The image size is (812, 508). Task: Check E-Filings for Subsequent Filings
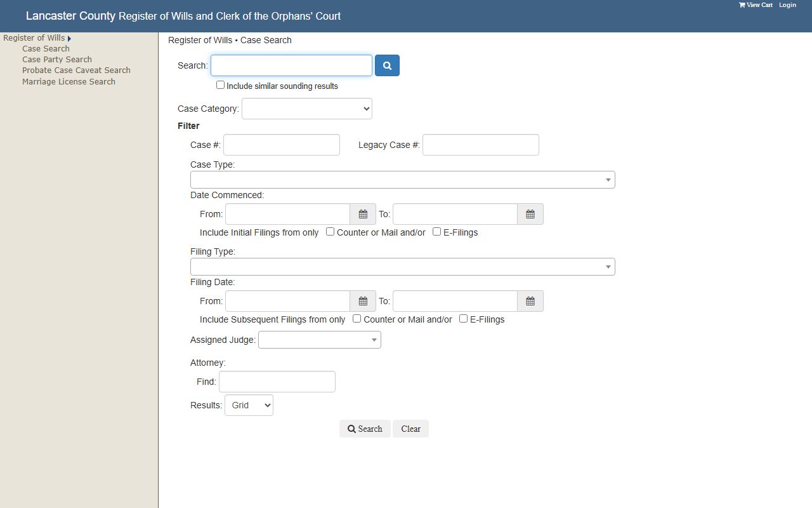pos(463,319)
